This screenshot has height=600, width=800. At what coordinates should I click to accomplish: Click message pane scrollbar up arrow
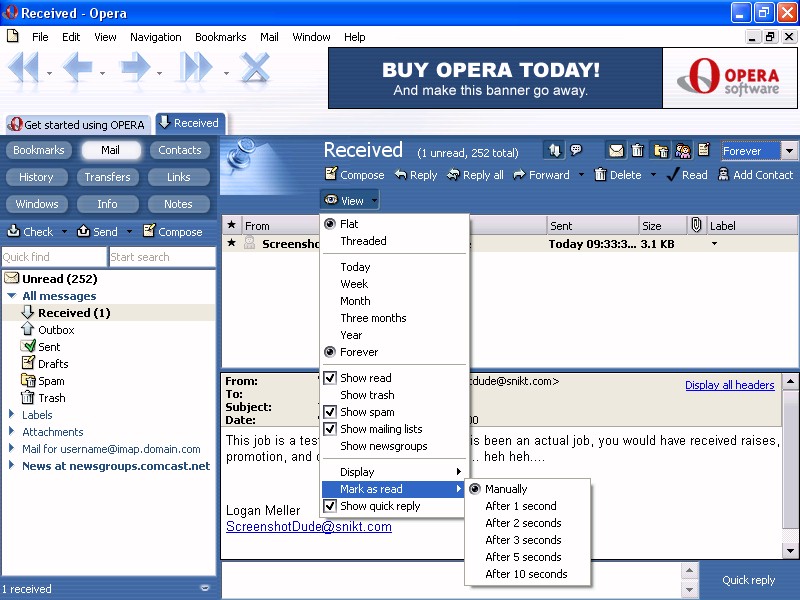pyautogui.click(x=790, y=381)
